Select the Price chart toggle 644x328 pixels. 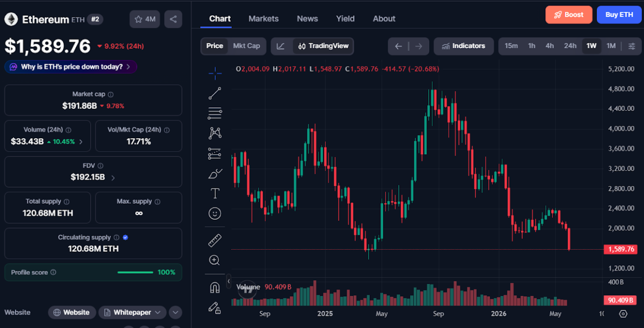pos(215,46)
